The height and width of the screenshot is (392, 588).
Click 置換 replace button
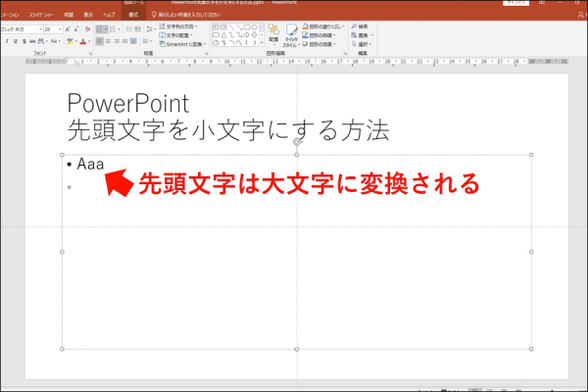pos(363,35)
